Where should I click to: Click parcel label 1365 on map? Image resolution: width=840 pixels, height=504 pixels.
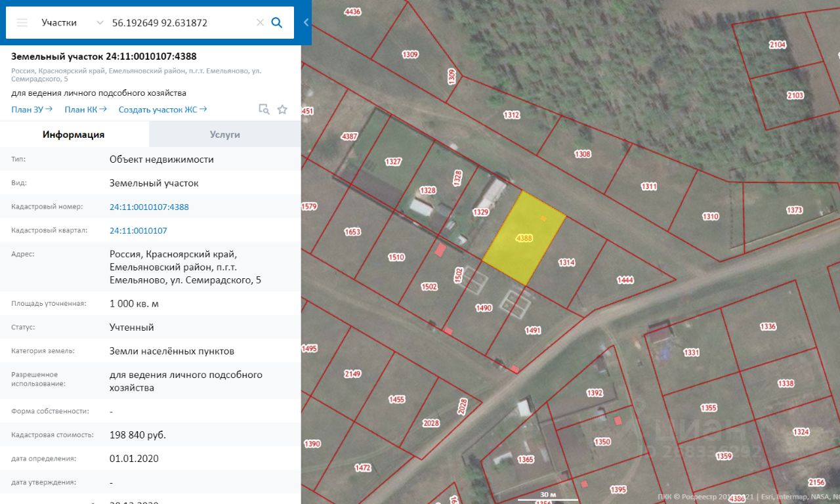point(526,459)
